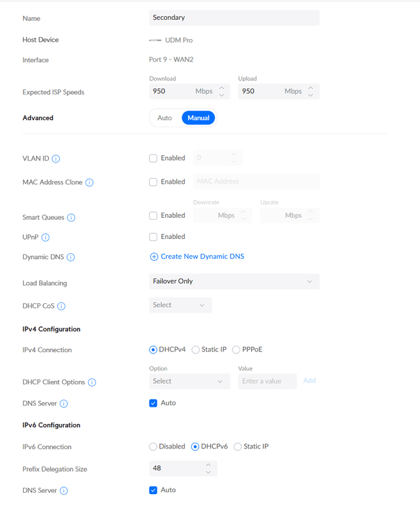This screenshot has width=420, height=514.
Task: Open the IPv4 DNS Server info icon
Action: pyautogui.click(x=64, y=404)
